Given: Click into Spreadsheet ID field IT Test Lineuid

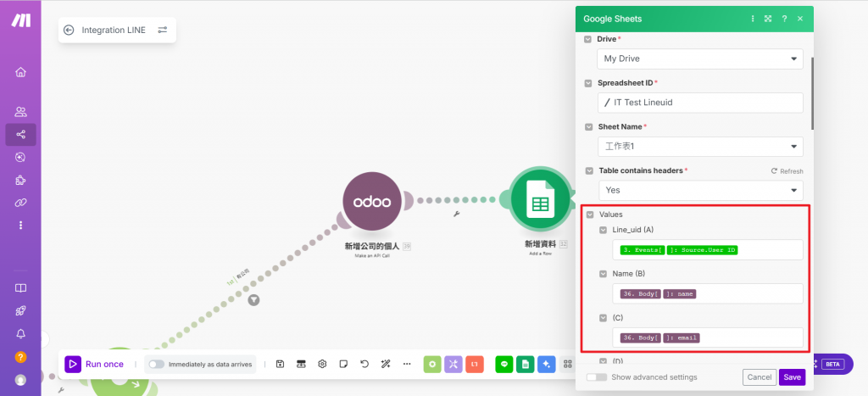Looking at the screenshot, I should tap(700, 103).
